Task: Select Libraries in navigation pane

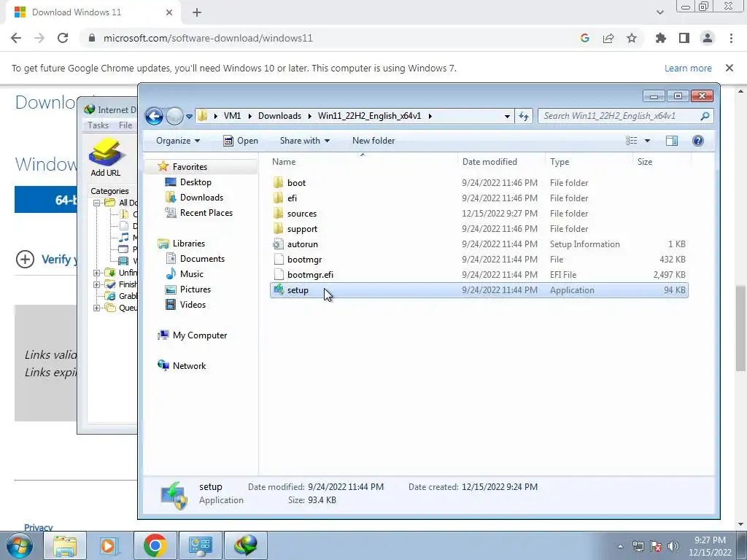Action: pos(189,244)
